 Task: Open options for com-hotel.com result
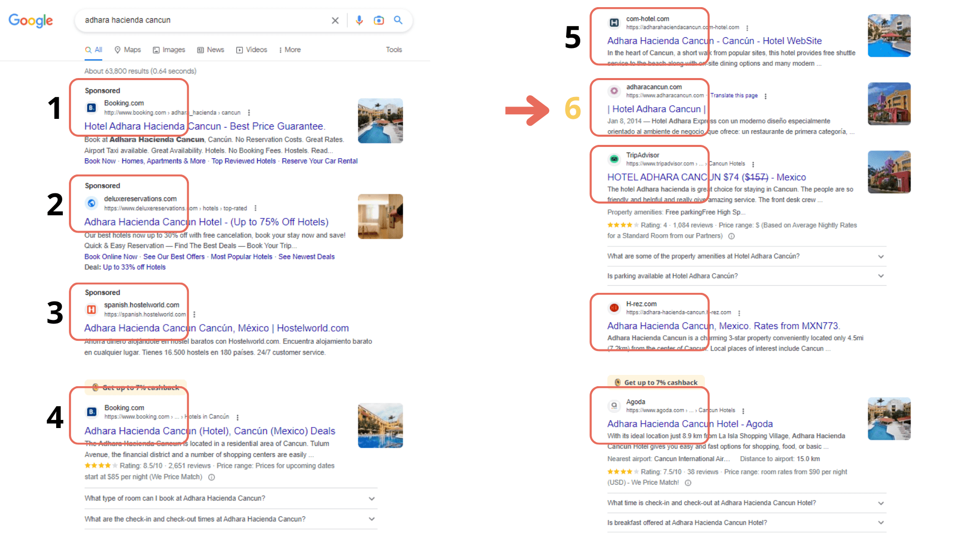[747, 28]
